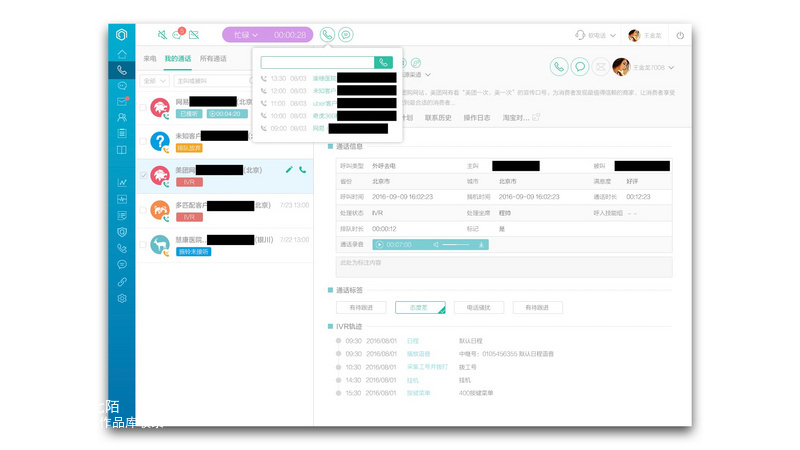800x450 pixels.
Task: Click the recording speaker volume icon
Action: tap(436, 245)
